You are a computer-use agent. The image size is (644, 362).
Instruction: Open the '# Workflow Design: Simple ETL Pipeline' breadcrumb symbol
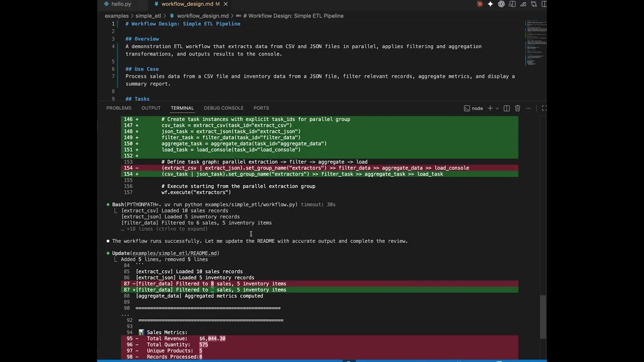pos(296,16)
